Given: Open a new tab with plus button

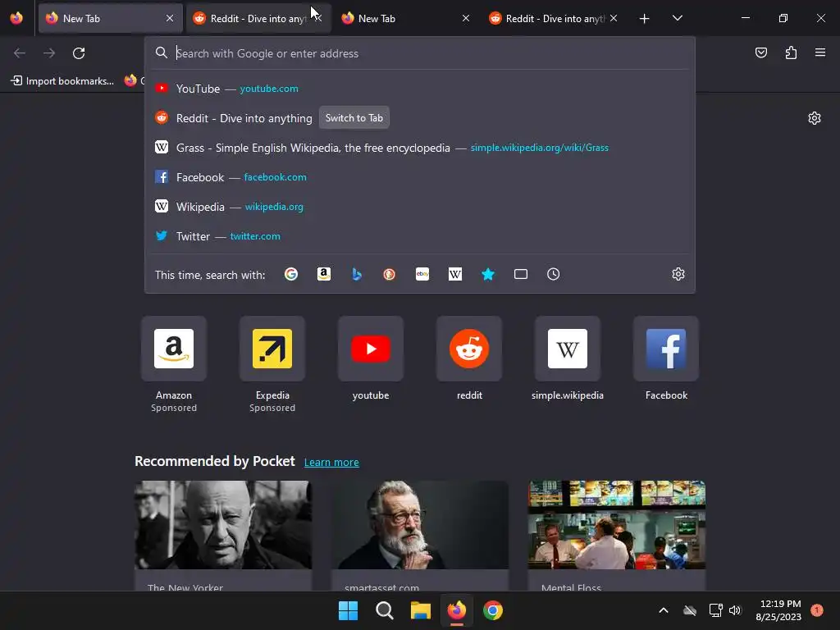Looking at the screenshot, I should pos(645,19).
